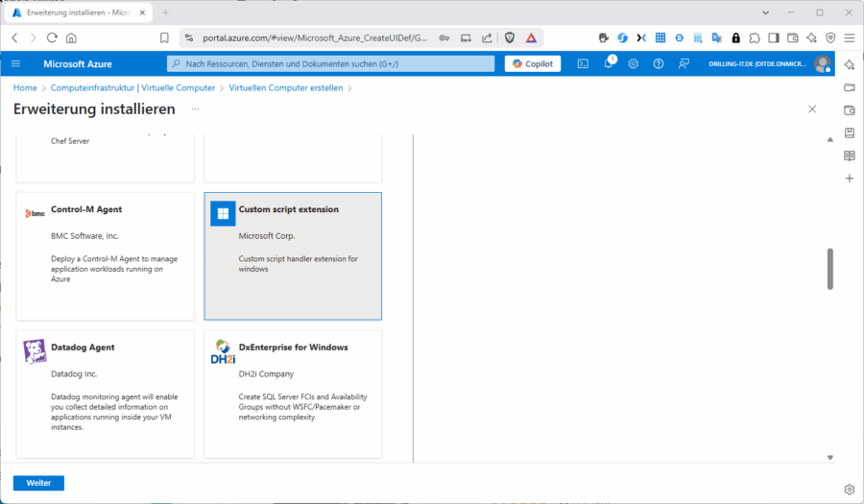This screenshot has height=504, width=864.
Task: Open the ellipsis menu next to page title
Action: pyautogui.click(x=195, y=109)
